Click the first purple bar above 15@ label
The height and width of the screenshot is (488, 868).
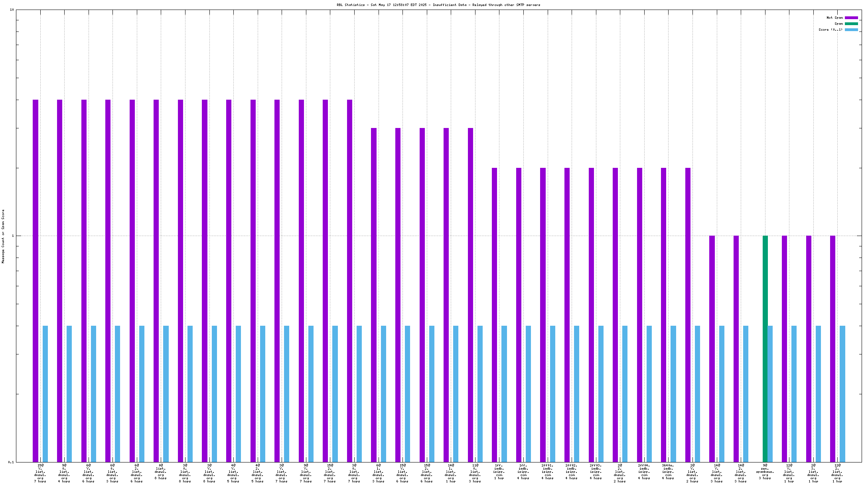[x=36, y=281]
